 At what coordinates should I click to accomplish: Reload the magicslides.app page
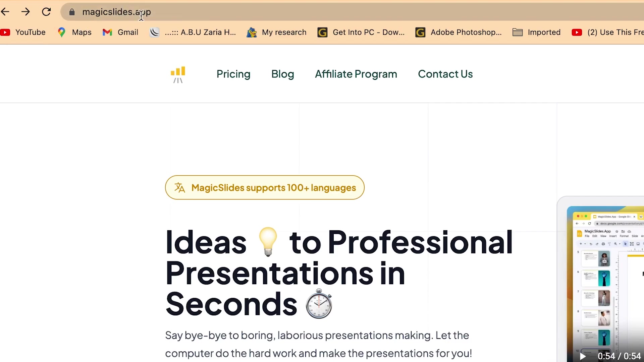tap(46, 12)
